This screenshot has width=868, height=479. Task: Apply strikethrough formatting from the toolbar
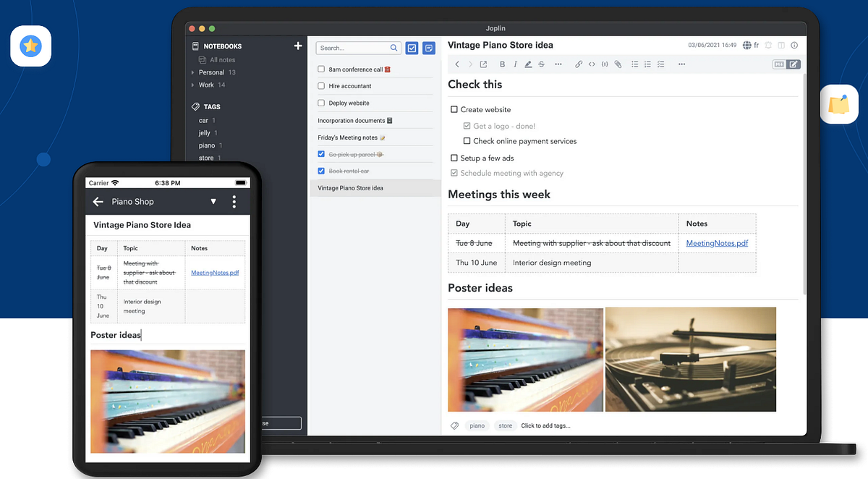pyautogui.click(x=541, y=64)
